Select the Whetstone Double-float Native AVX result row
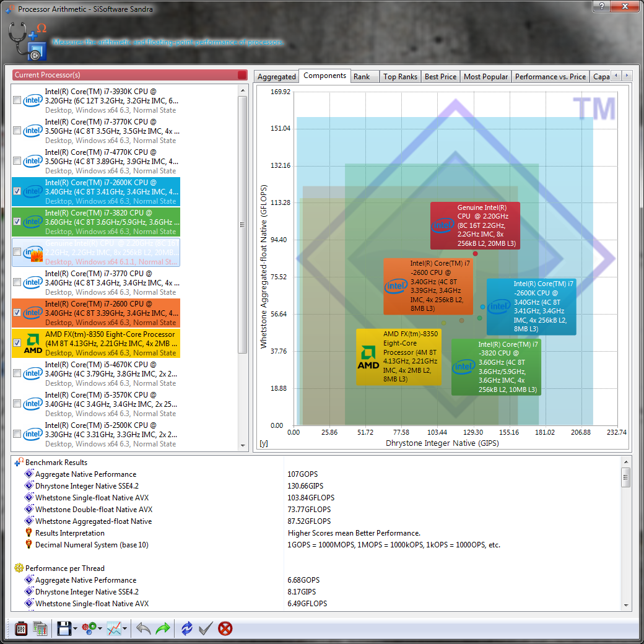This screenshot has height=644, width=644. [x=93, y=510]
